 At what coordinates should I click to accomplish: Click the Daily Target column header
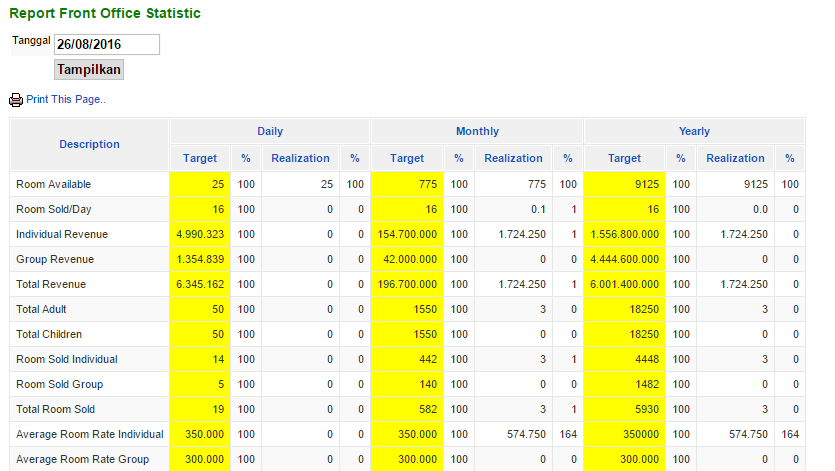click(x=200, y=158)
